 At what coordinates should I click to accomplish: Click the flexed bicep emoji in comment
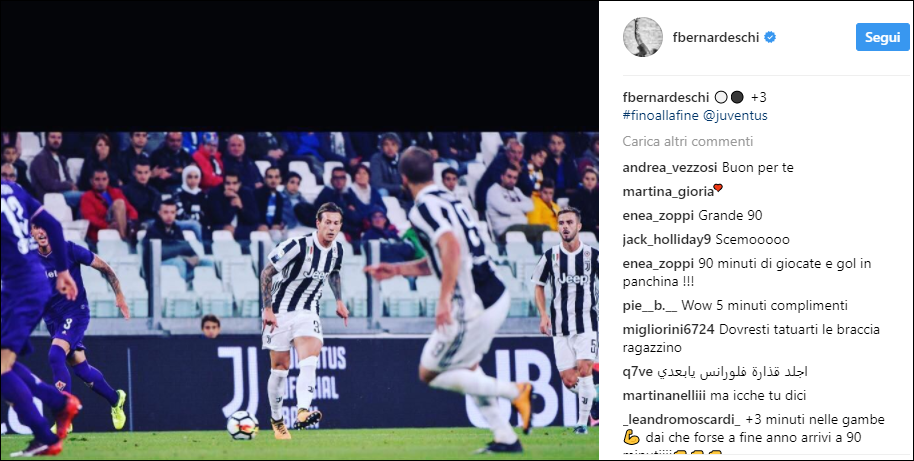point(632,438)
